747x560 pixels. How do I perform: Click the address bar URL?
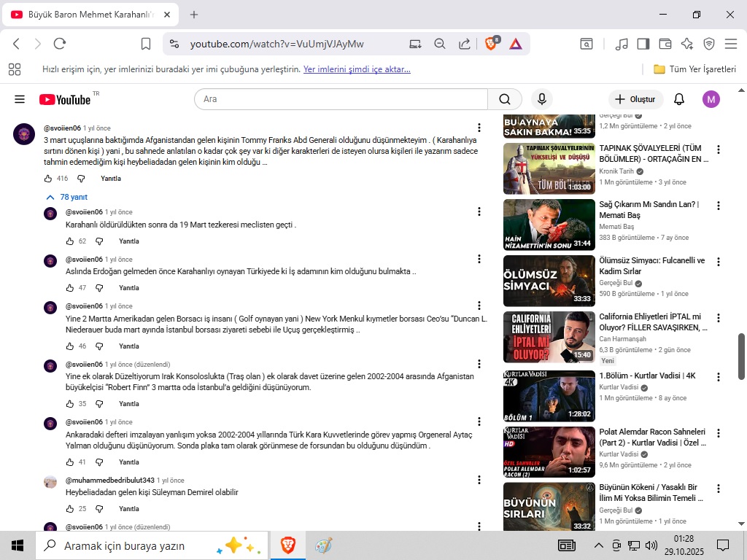pos(276,44)
